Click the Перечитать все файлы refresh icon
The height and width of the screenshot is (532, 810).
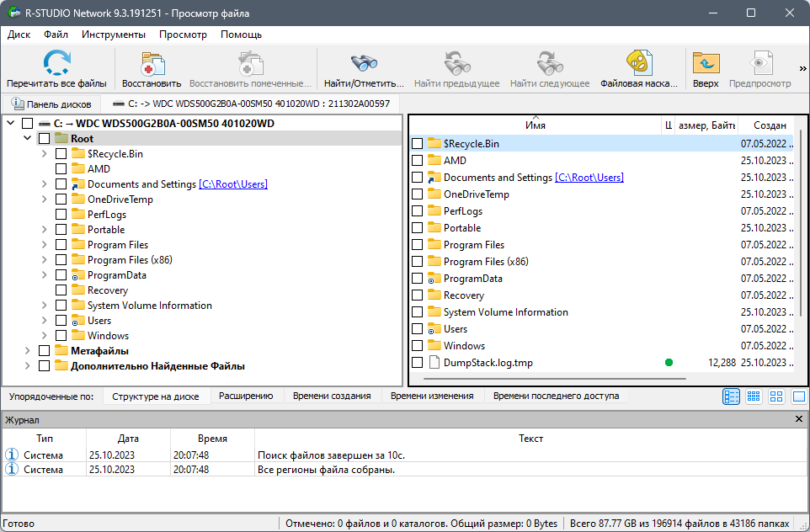tap(56, 63)
